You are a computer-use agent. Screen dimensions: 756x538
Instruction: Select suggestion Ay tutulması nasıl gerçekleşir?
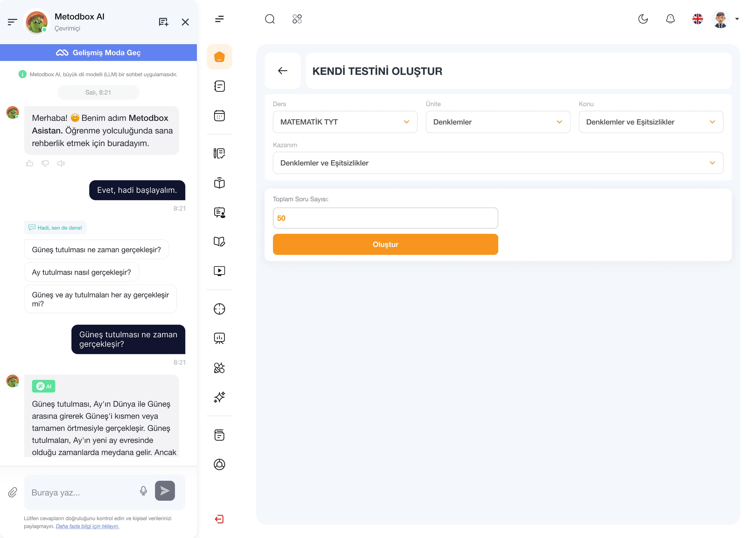[81, 272]
